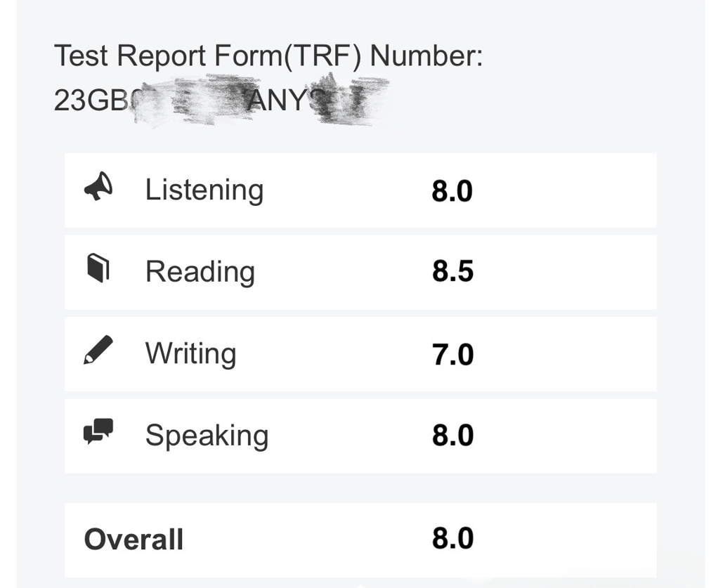
Task: Click the Speaking score 8.0
Action: (x=452, y=436)
